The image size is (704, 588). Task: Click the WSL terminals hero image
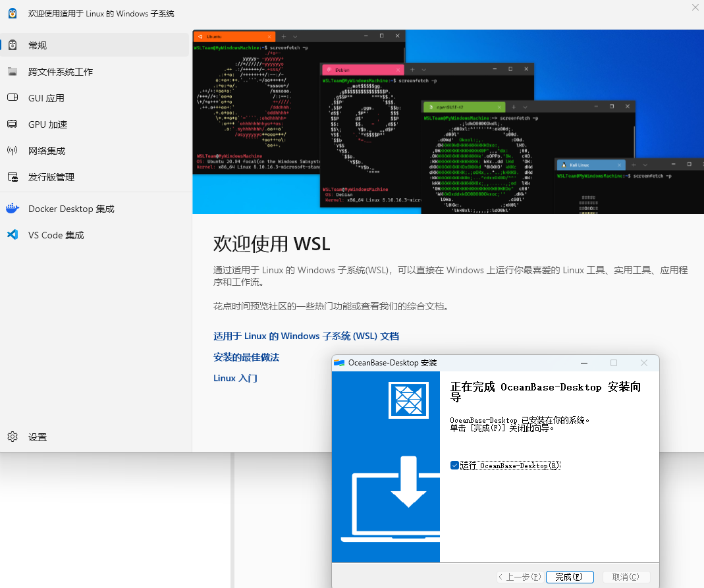click(x=448, y=122)
